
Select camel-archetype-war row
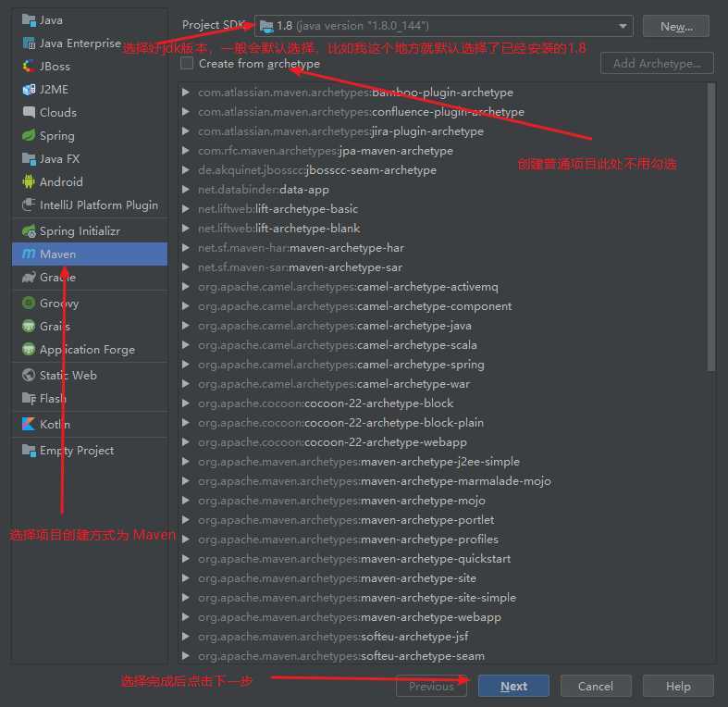pyautogui.click(x=442, y=384)
